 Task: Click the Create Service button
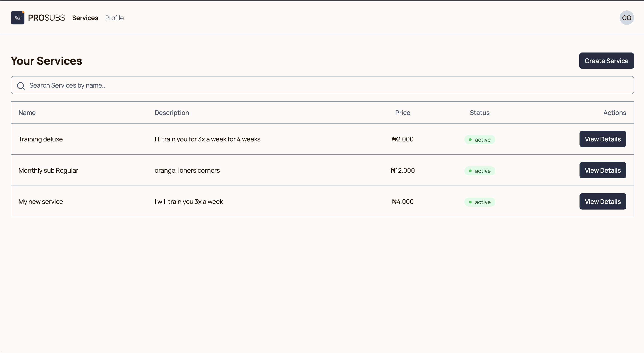[606, 60]
